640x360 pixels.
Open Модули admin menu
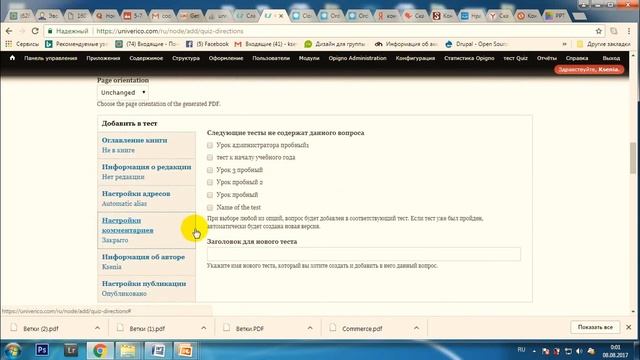(309, 58)
